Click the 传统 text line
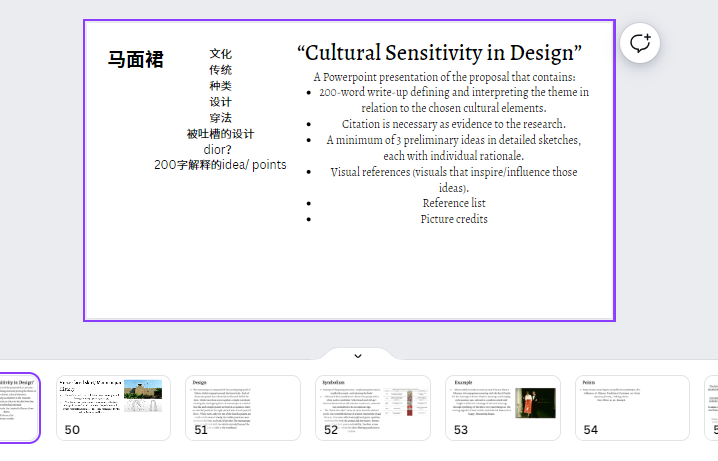Viewport: 718px width, 461px height. [x=220, y=70]
